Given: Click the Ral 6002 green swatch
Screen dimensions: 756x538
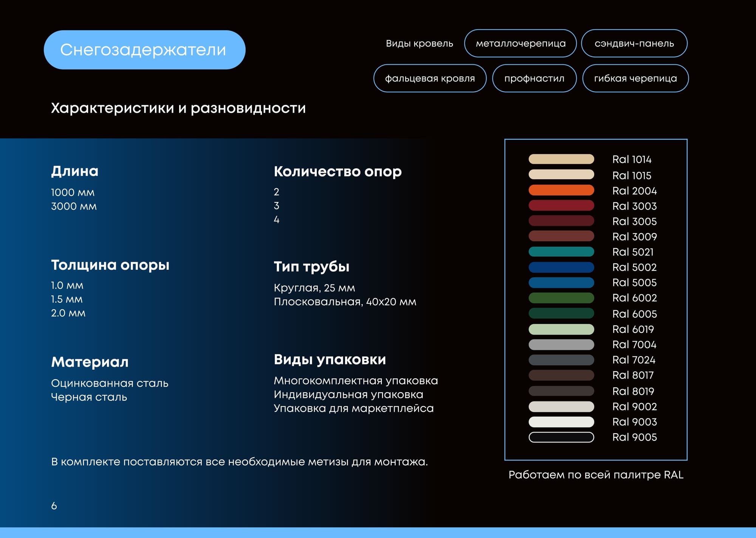Looking at the screenshot, I should point(561,298).
